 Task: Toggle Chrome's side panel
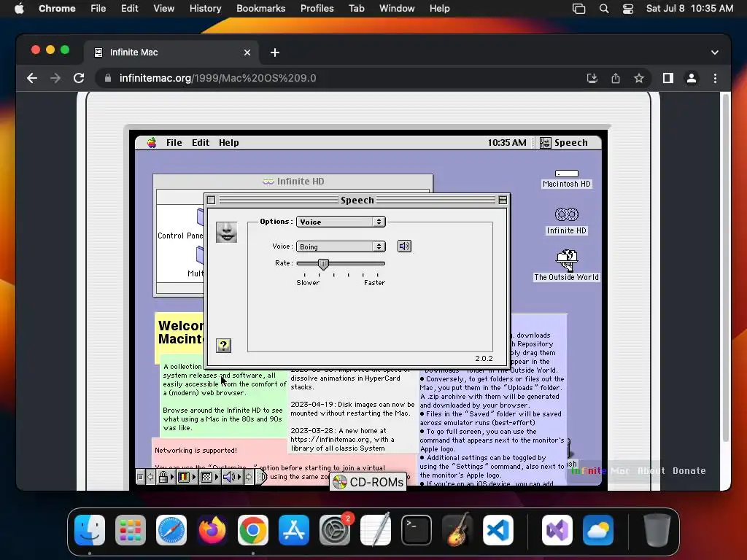coord(668,78)
